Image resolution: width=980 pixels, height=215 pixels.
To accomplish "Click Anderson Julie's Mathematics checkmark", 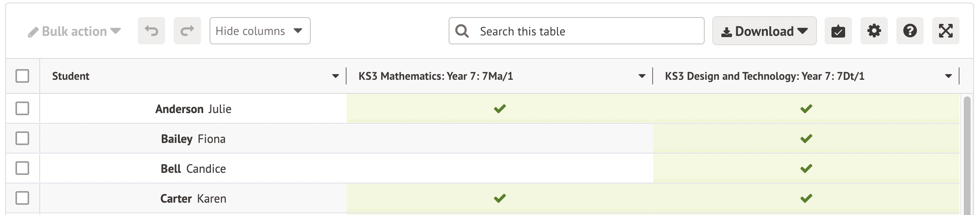I will pos(499,109).
